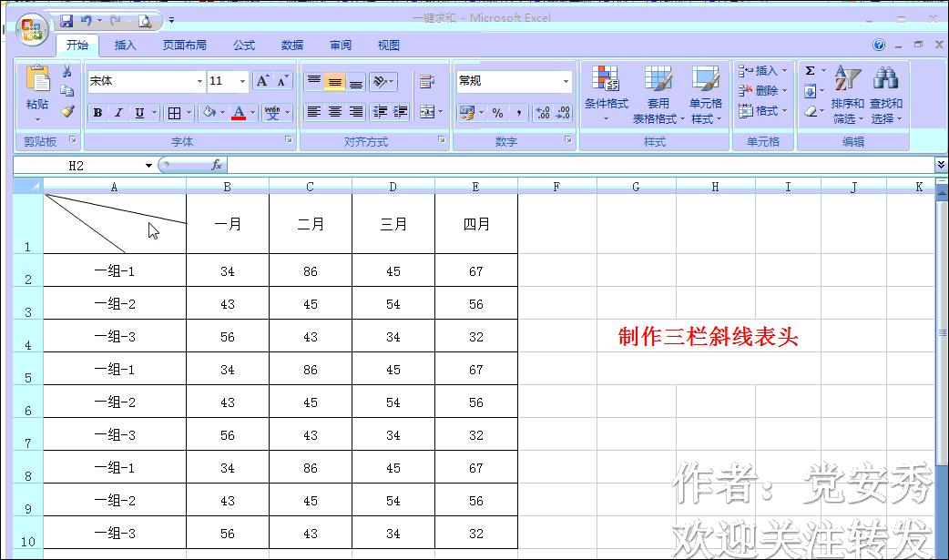Image resolution: width=949 pixels, height=560 pixels.
Task: Align text right
Action: click(356, 112)
